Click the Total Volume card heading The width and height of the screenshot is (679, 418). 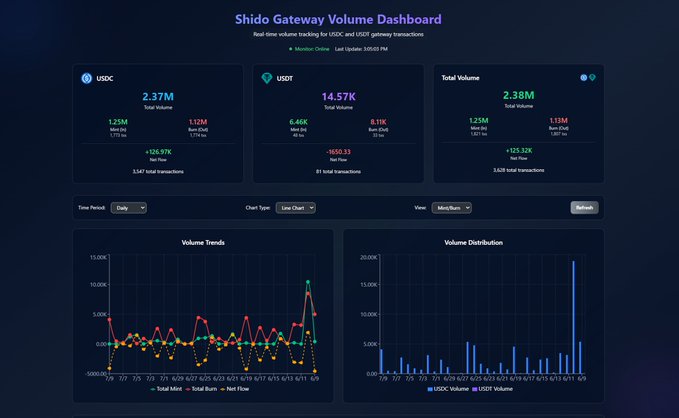[460, 78]
